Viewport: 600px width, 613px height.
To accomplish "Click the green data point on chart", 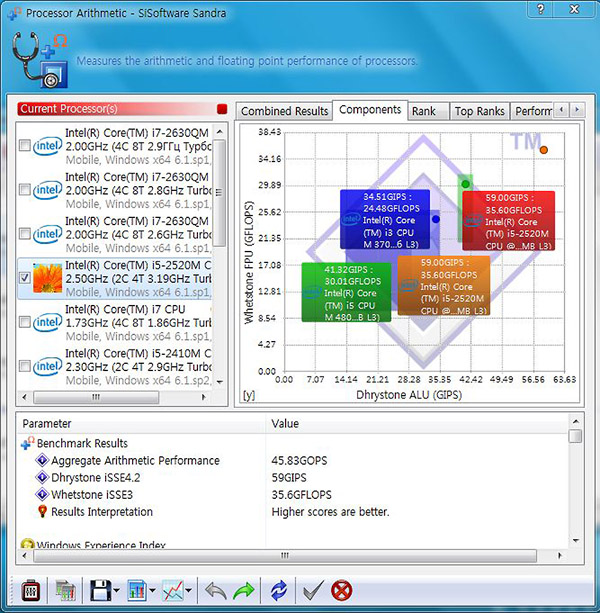I will [x=465, y=184].
